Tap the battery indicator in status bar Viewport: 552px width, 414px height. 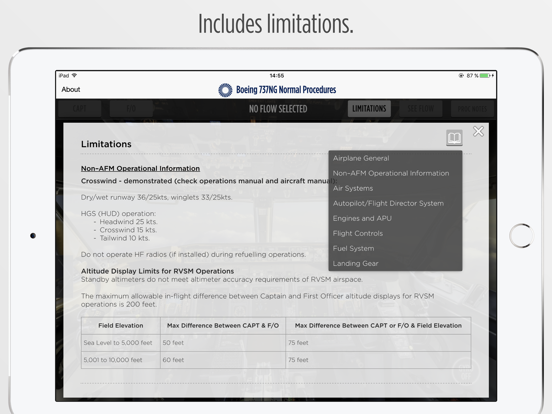pos(487,76)
